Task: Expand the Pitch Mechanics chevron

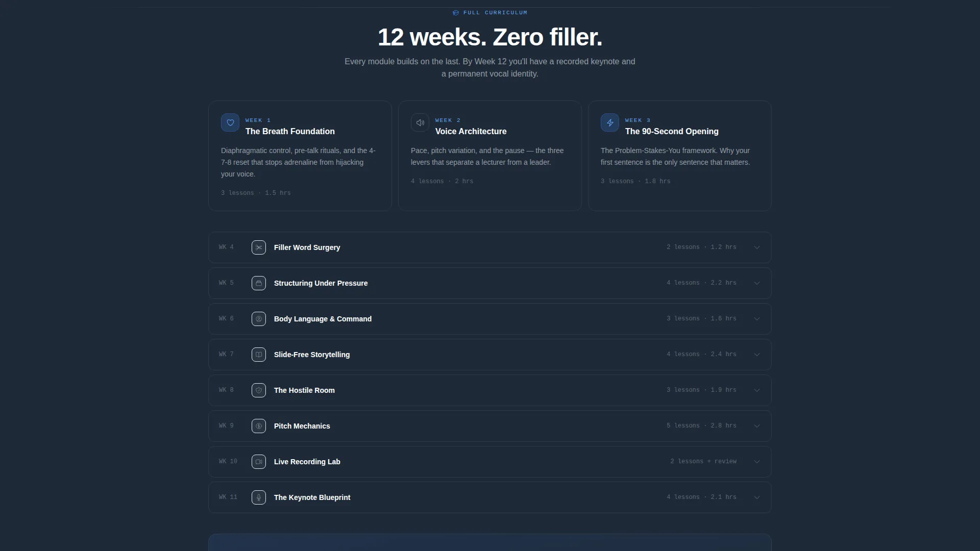Action: tap(757, 426)
